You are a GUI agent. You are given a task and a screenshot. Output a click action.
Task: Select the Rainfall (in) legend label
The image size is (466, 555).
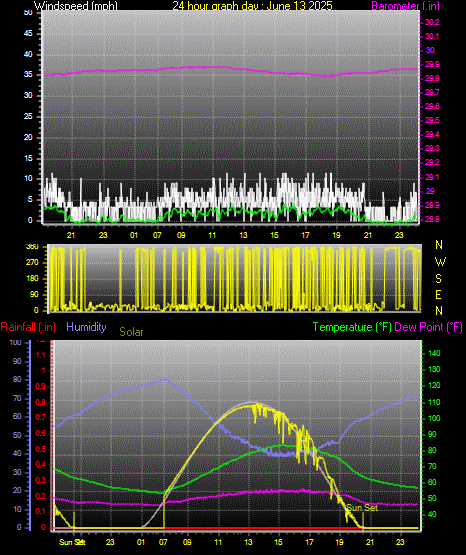(x=28, y=327)
